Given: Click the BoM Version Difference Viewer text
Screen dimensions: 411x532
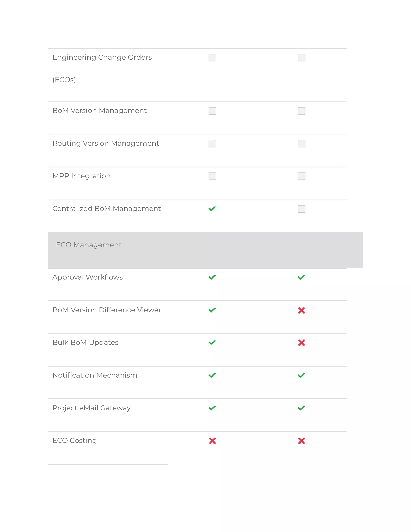Looking at the screenshot, I should pos(107,310).
